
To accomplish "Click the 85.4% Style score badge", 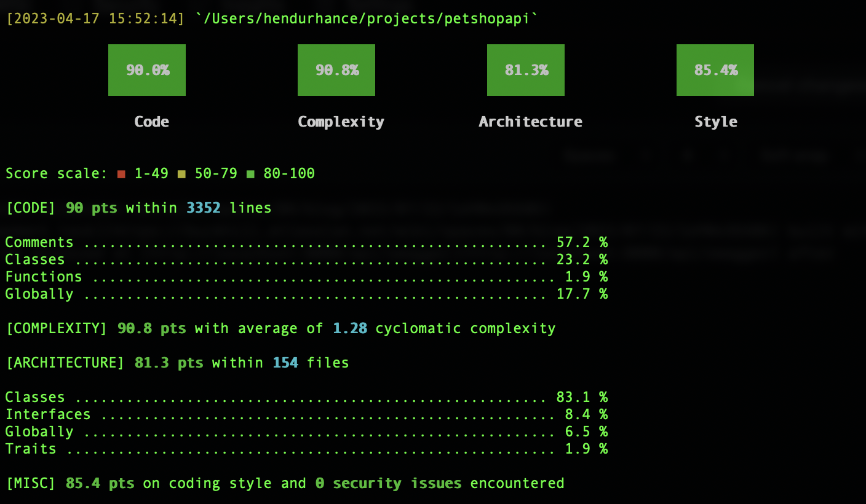I will click(x=715, y=69).
